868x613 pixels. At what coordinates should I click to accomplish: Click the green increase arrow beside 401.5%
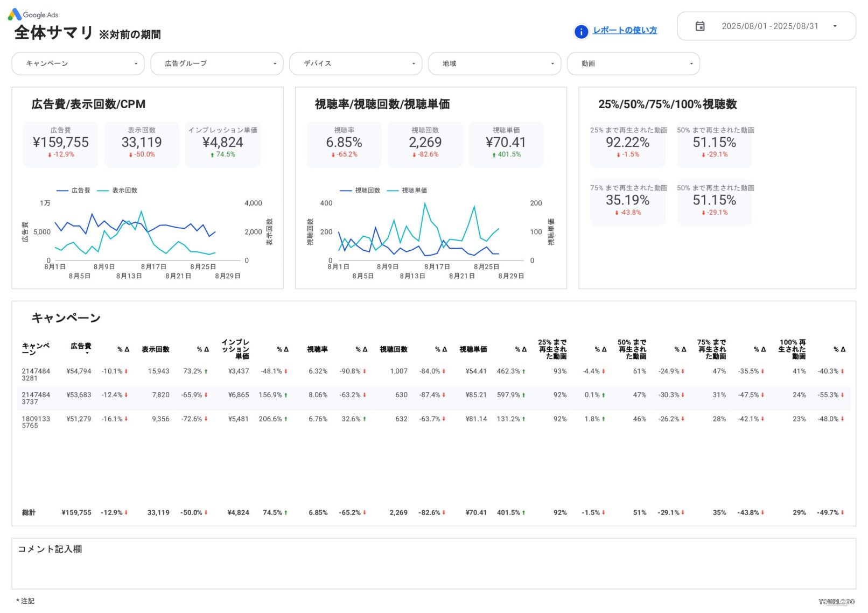pos(494,154)
